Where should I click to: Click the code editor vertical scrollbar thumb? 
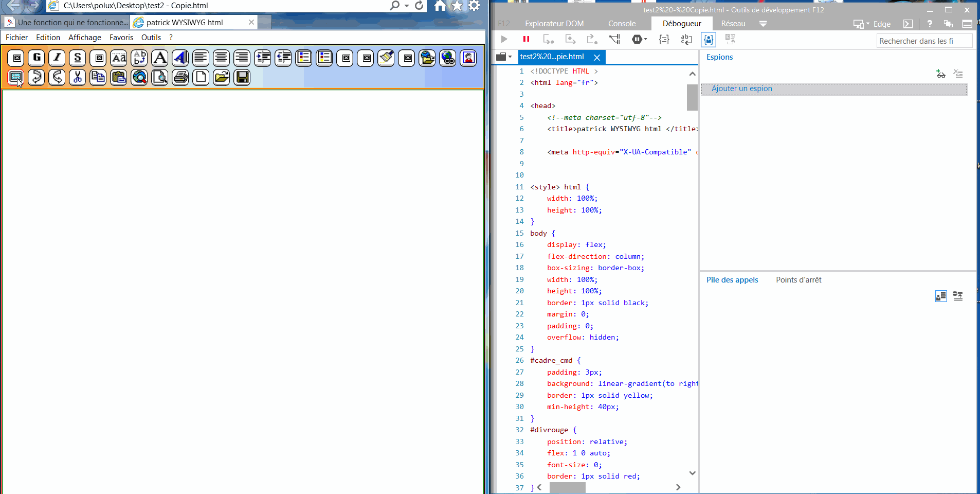coord(692,97)
